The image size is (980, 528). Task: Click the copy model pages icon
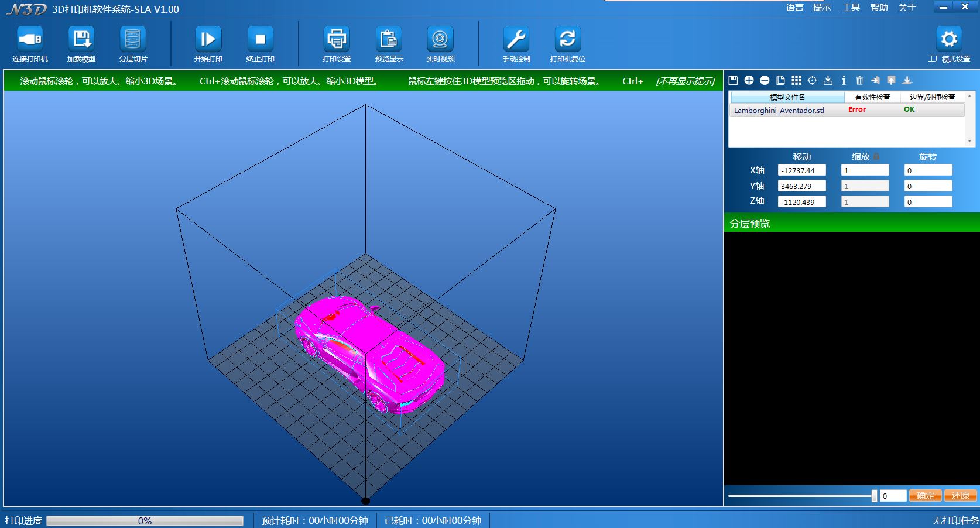[x=780, y=80]
